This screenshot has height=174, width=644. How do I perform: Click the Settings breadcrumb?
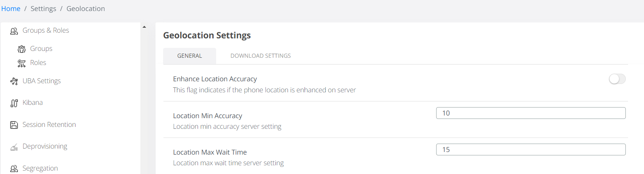(x=43, y=9)
